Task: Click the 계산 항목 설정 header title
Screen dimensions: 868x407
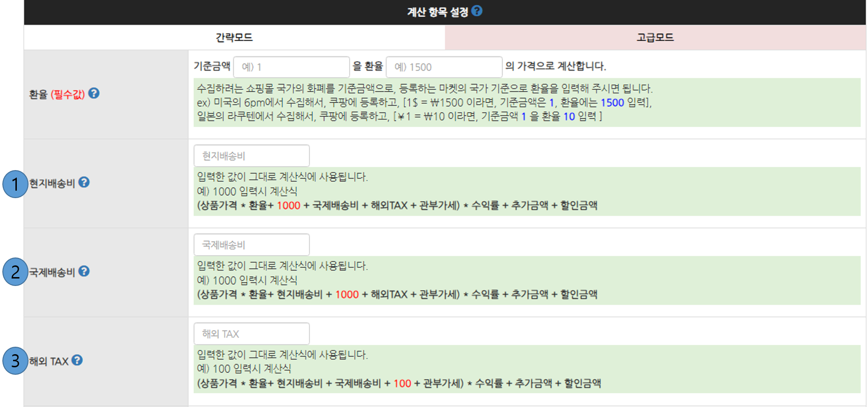Action: pyautogui.click(x=437, y=12)
